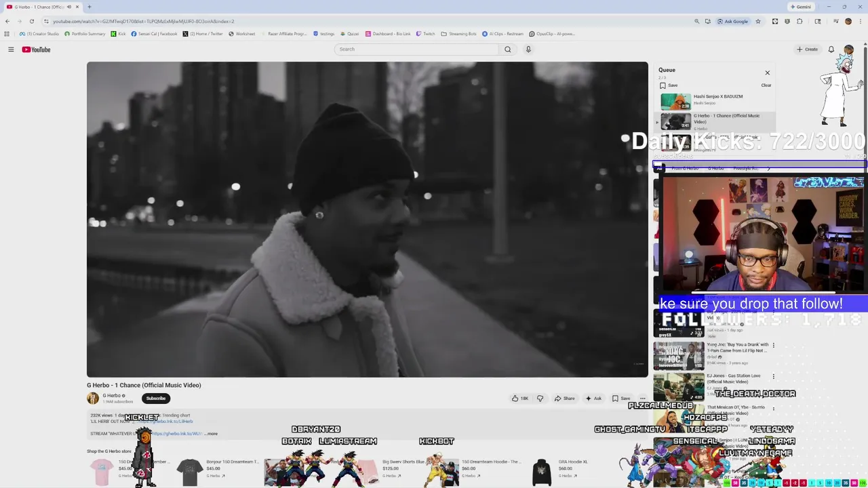The height and width of the screenshot is (488, 868).
Task: Open the Create button menu
Action: pos(807,49)
